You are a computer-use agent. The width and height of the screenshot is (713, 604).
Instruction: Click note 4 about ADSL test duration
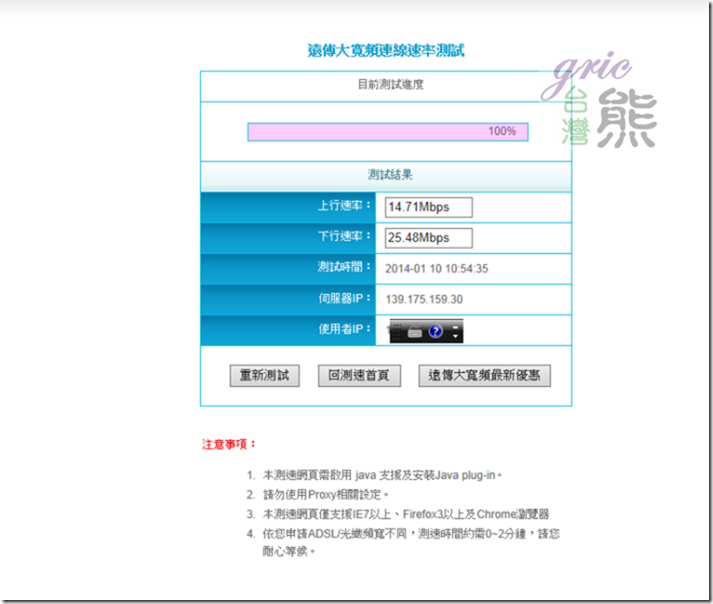click(411, 542)
